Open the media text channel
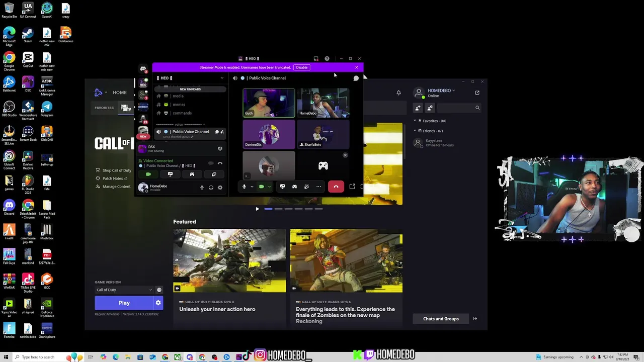The image size is (644, 362). point(190,96)
